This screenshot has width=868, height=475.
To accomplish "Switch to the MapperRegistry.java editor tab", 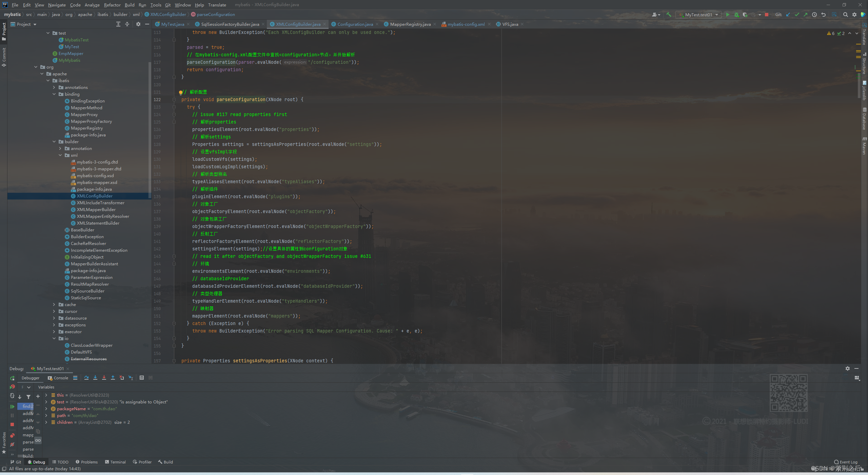I will point(410,24).
